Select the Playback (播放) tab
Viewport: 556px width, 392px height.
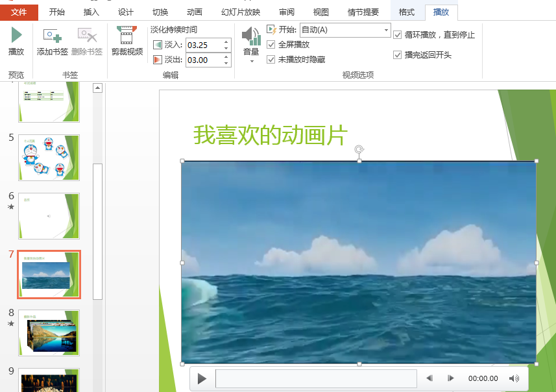click(441, 12)
